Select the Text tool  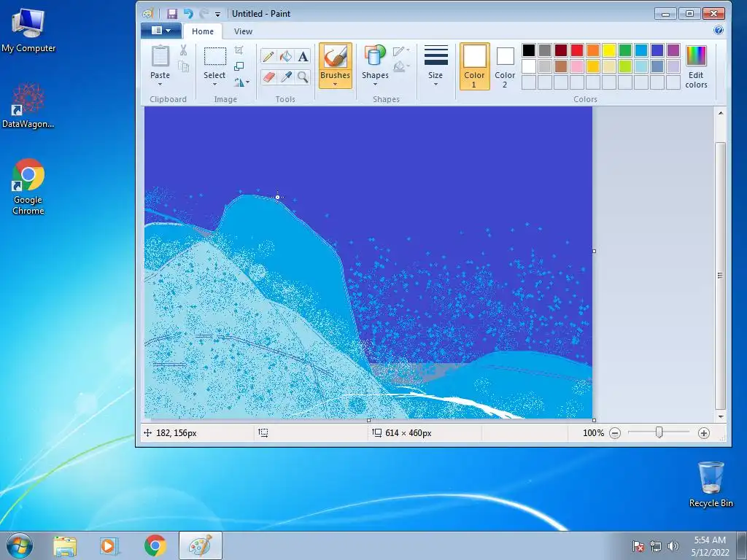point(303,57)
